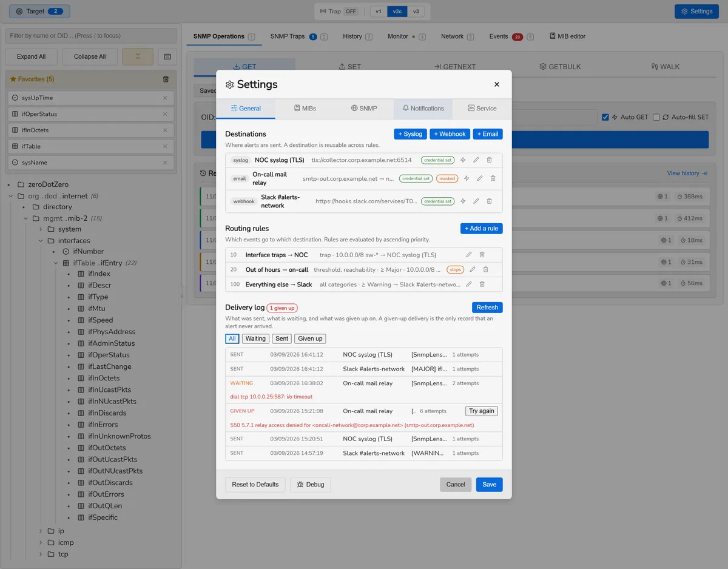Click the yellow collapse icon button
The image size is (728, 569).
click(x=138, y=56)
